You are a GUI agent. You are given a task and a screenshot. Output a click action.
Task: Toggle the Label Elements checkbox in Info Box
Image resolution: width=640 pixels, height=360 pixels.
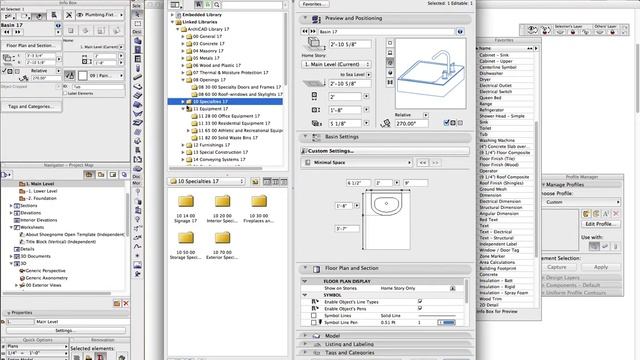[x=65, y=93]
